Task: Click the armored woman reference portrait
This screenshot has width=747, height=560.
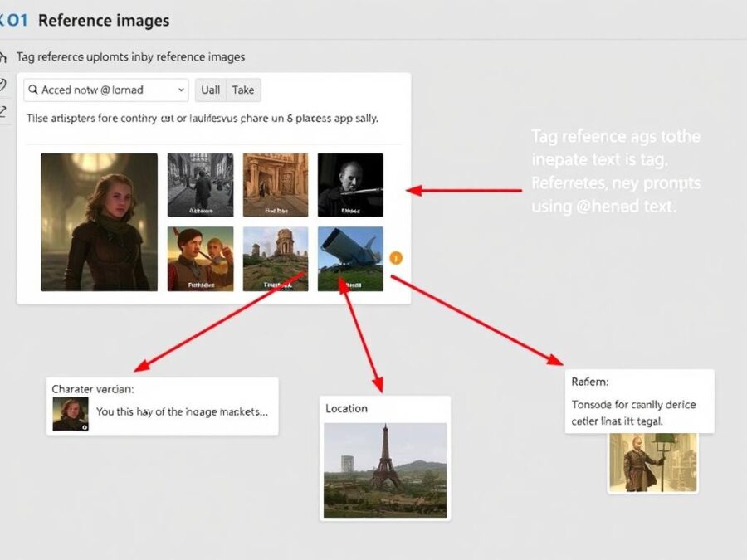Action: point(100,222)
